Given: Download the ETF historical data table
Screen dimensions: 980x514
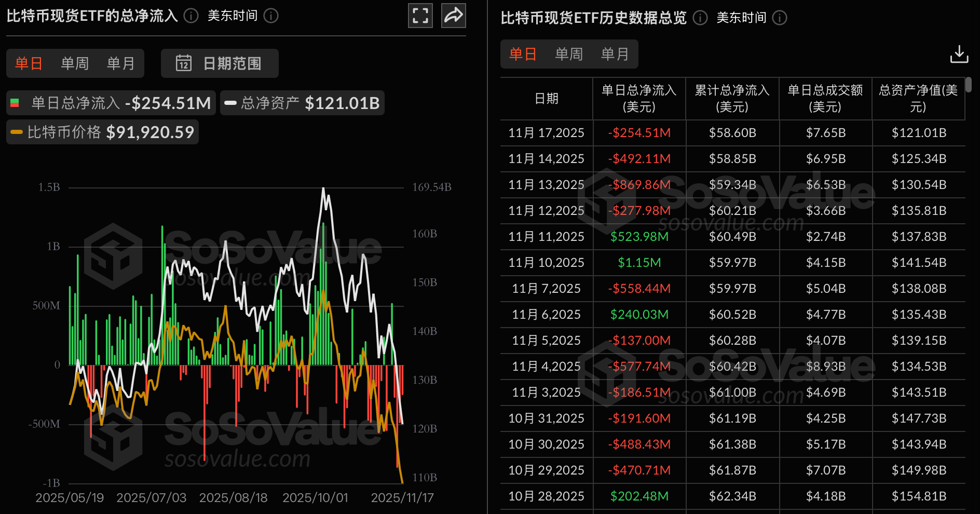Looking at the screenshot, I should (x=959, y=54).
